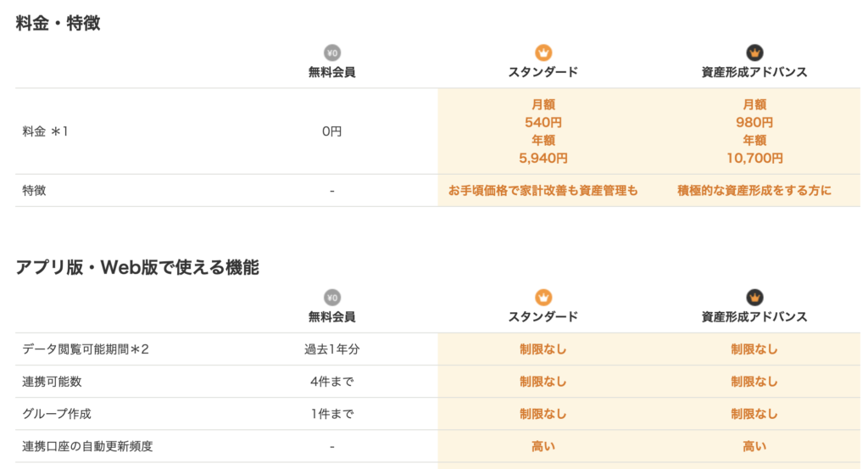The image size is (868, 469).
Task: Select the 4件まで cell
Action: (x=331, y=382)
